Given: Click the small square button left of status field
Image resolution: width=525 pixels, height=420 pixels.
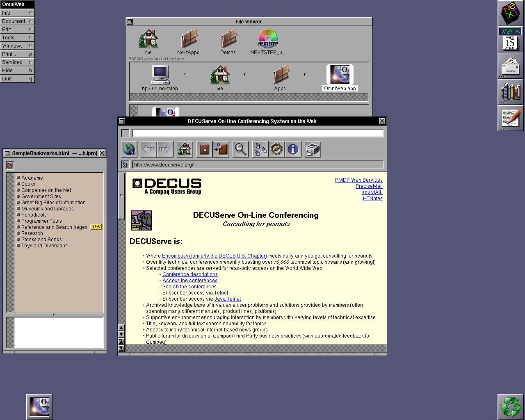Looking at the screenshot, I should (126, 133).
